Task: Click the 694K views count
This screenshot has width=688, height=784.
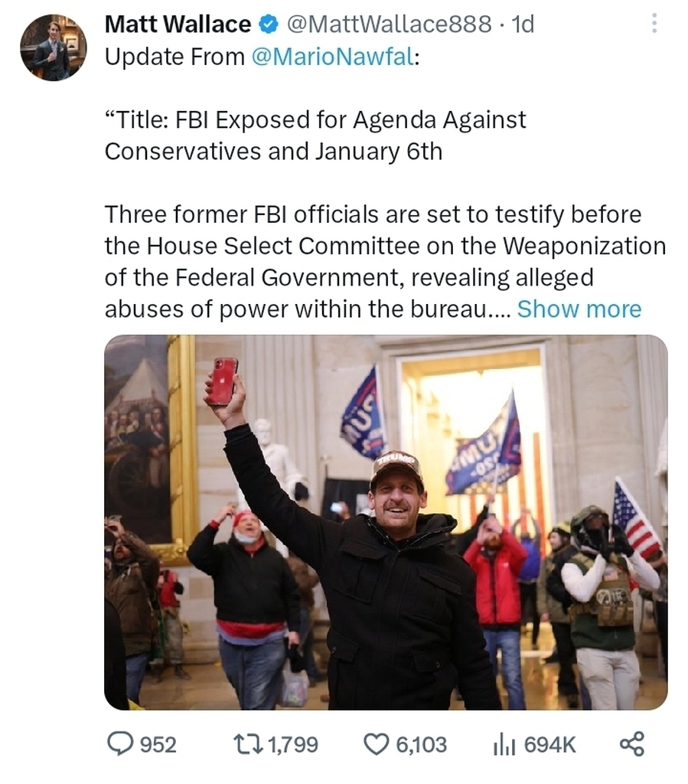Action: [x=549, y=744]
